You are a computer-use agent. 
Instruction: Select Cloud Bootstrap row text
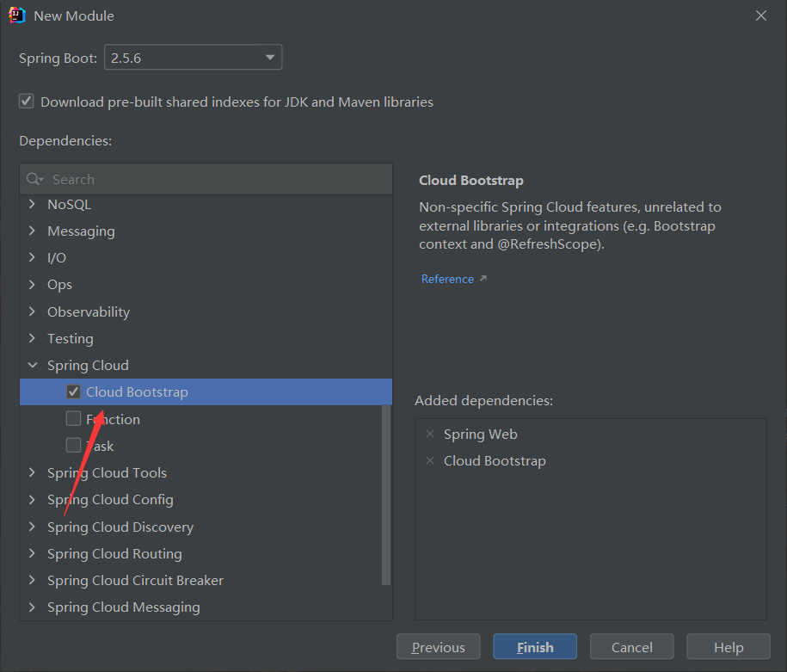point(137,391)
